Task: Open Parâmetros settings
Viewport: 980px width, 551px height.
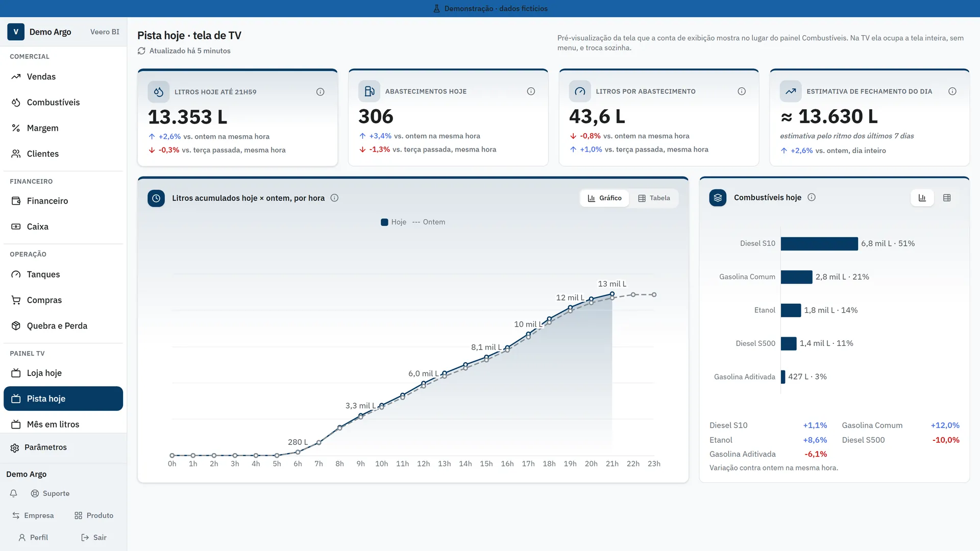Action: click(x=63, y=447)
